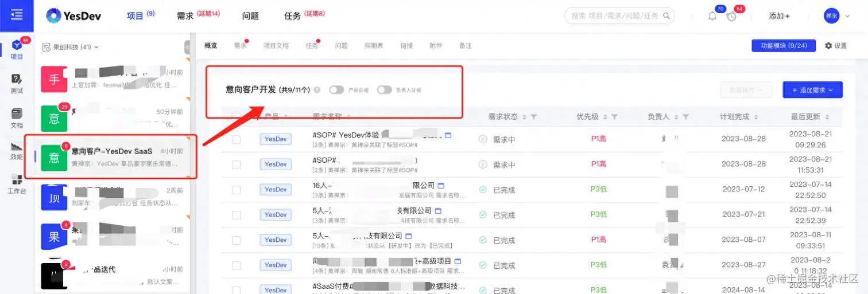This screenshot has width=868, height=294.
Task: Open the 任务 (延期8) top menu
Action: point(304,15)
